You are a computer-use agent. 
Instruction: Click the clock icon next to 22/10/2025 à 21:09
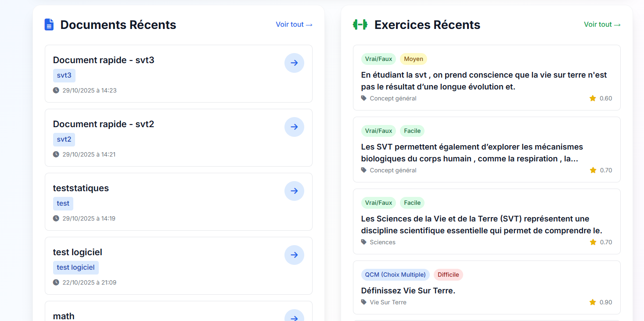[56, 282]
